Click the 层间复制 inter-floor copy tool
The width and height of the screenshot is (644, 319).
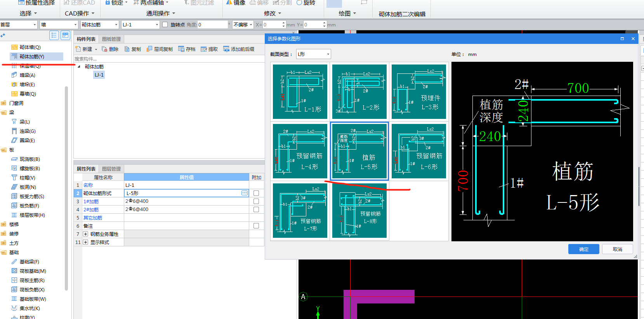pos(160,49)
